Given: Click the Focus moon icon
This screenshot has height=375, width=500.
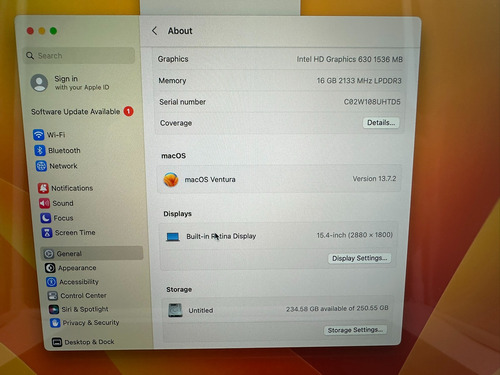Looking at the screenshot, I should pyautogui.click(x=46, y=218).
